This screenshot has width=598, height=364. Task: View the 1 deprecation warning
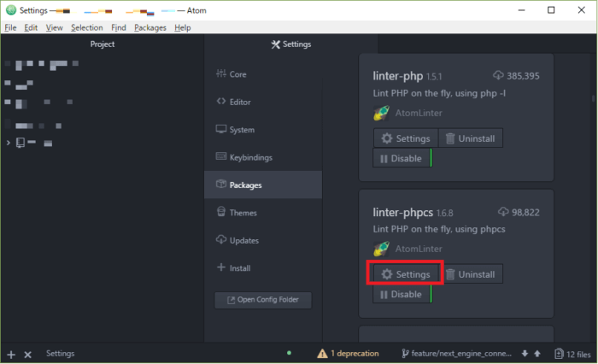pos(349,354)
